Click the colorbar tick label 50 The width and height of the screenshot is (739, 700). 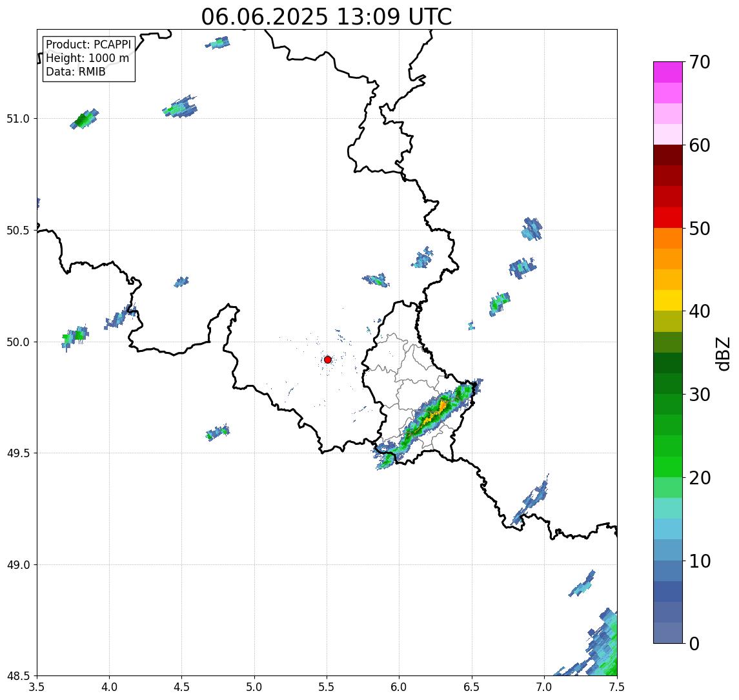pos(700,229)
